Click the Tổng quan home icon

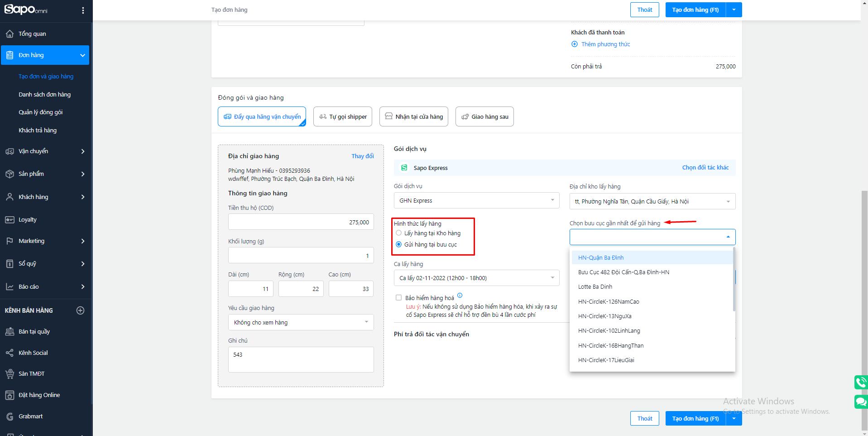[x=10, y=34]
